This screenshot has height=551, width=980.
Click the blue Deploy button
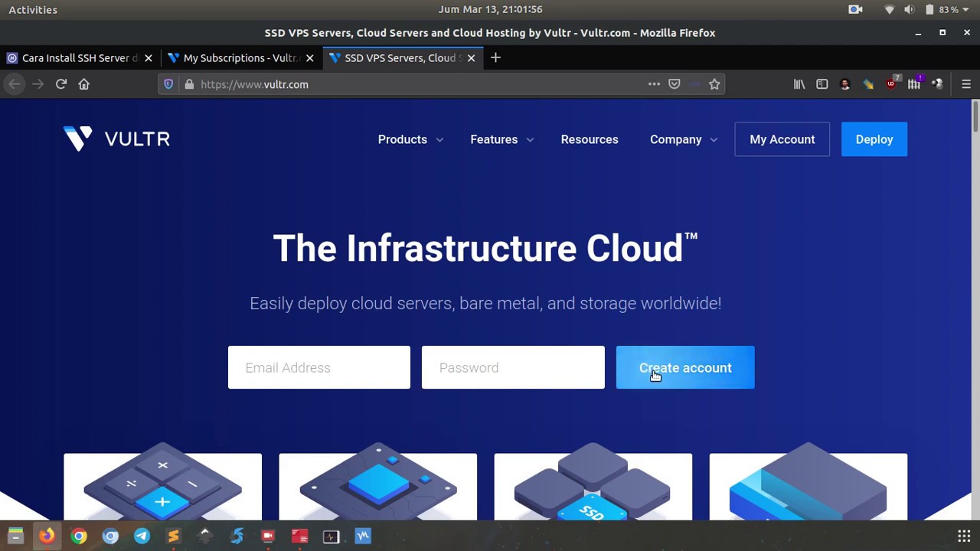click(874, 139)
